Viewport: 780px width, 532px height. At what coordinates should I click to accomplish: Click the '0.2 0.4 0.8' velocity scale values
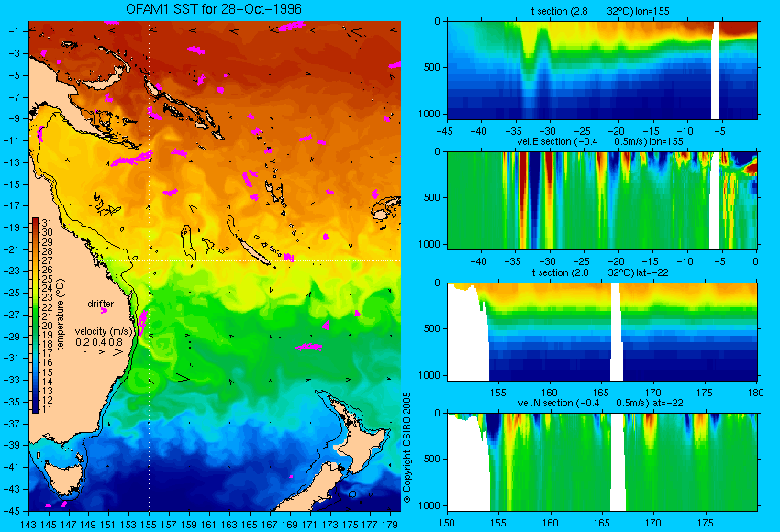(99, 342)
